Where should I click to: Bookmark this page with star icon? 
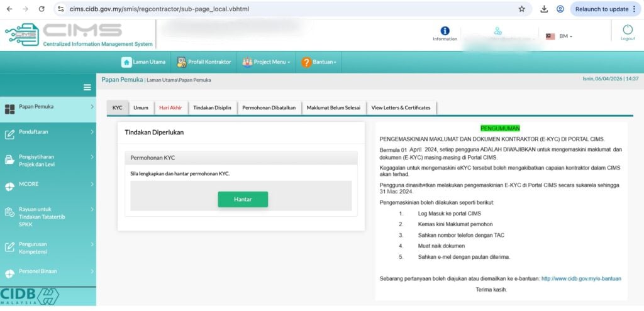521,9
